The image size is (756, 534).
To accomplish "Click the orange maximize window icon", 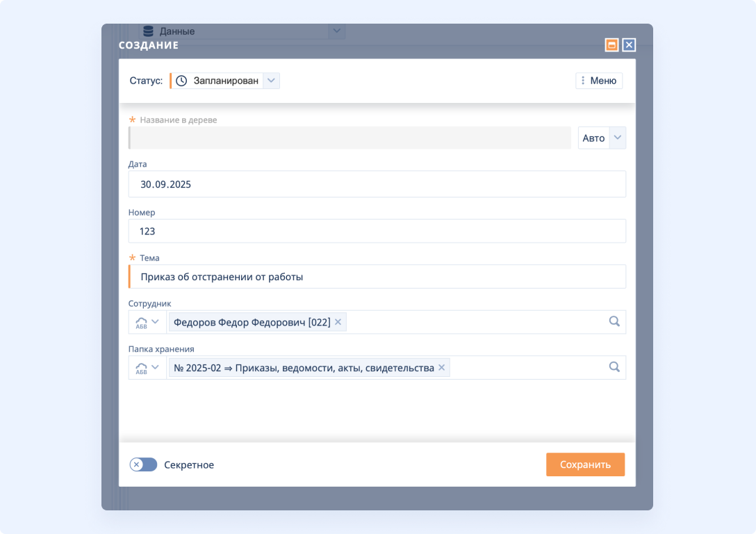I will click(x=611, y=45).
